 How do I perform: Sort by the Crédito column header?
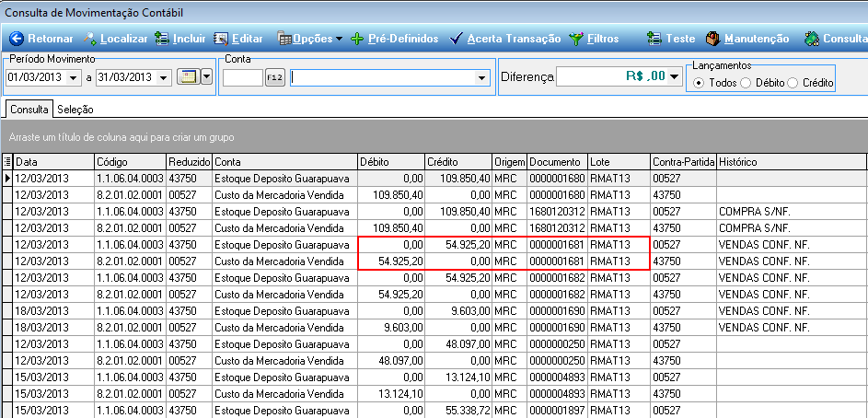[x=458, y=162]
